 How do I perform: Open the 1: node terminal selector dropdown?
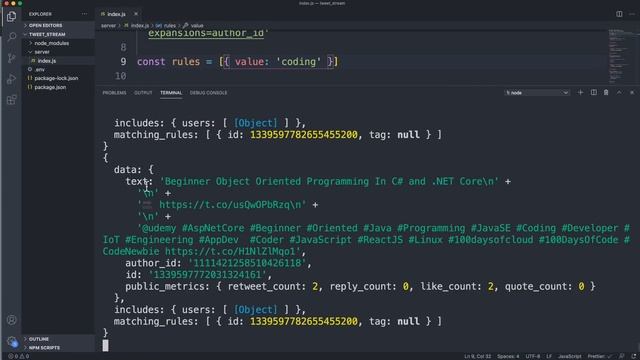tap(537, 93)
